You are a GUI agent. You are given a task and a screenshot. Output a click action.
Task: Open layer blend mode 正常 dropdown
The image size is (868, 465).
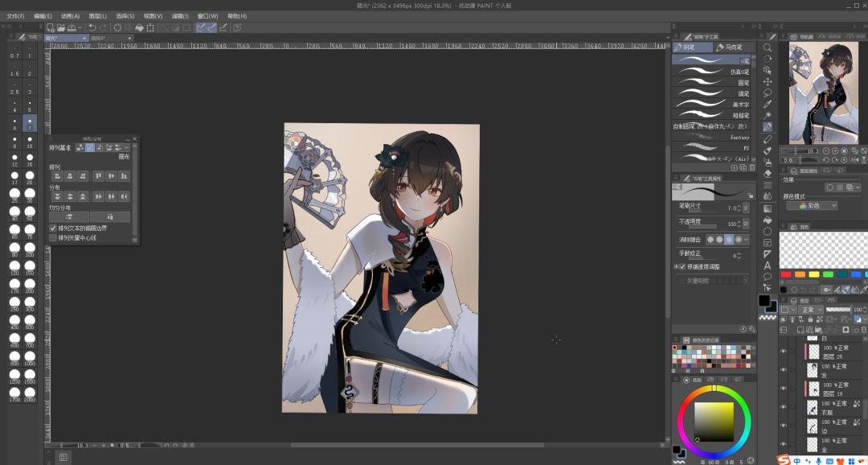coord(812,309)
